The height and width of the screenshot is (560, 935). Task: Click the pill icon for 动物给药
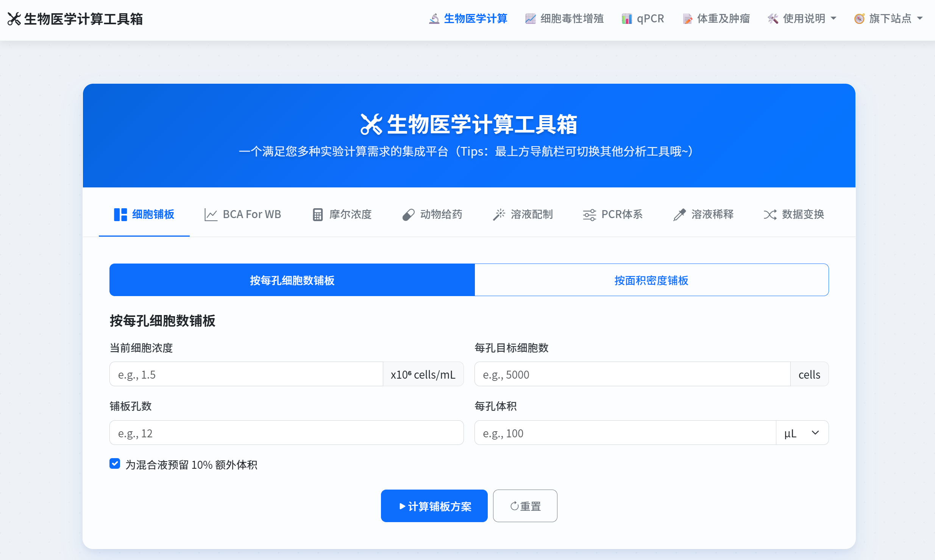pos(408,215)
